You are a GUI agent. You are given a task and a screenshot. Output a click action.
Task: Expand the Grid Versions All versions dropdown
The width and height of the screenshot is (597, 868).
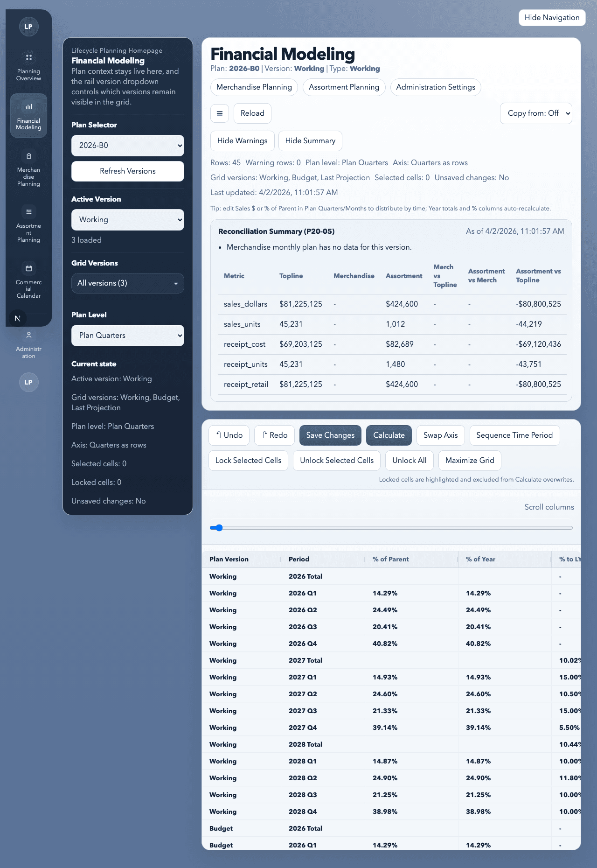click(x=128, y=283)
